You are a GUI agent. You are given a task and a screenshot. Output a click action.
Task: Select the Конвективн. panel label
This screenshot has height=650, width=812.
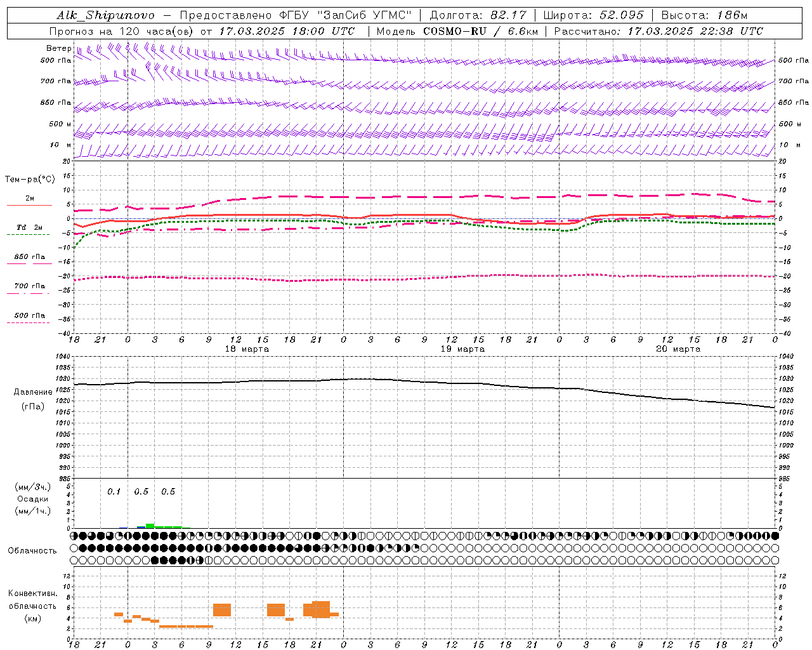coord(33,594)
